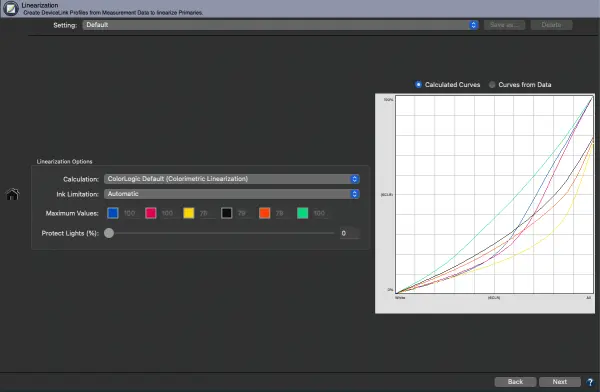Open the help question mark icon
Image resolution: width=600 pixels, height=392 pixels.
(x=590, y=382)
